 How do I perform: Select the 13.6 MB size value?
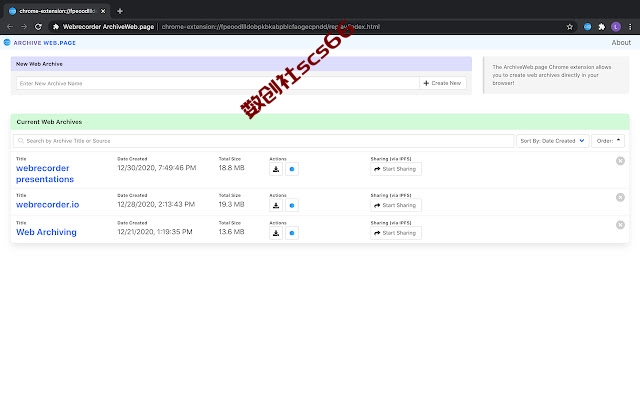(231, 232)
